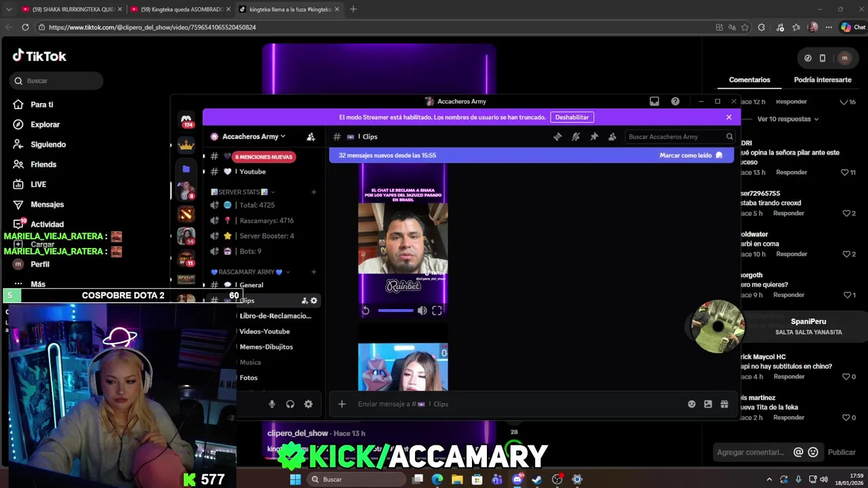The width and height of the screenshot is (868, 488).
Task: Dismiss Streamer mode banner
Action: tap(729, 117)
